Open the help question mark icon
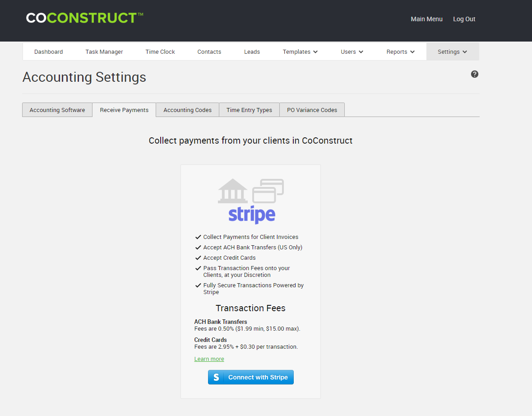 click(x=474, y=74)
